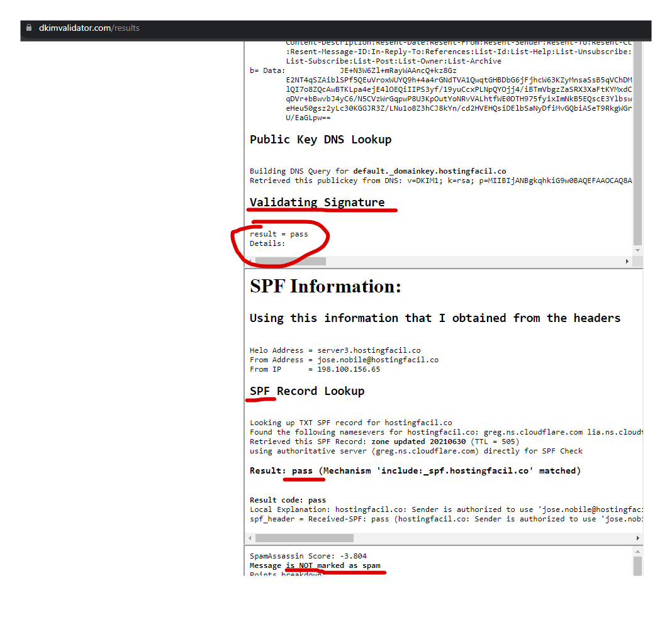Click the DKIM panel horizontal scrollbar thumb
The height and width of the screenshot is (617, 672).
click(290, 261)
